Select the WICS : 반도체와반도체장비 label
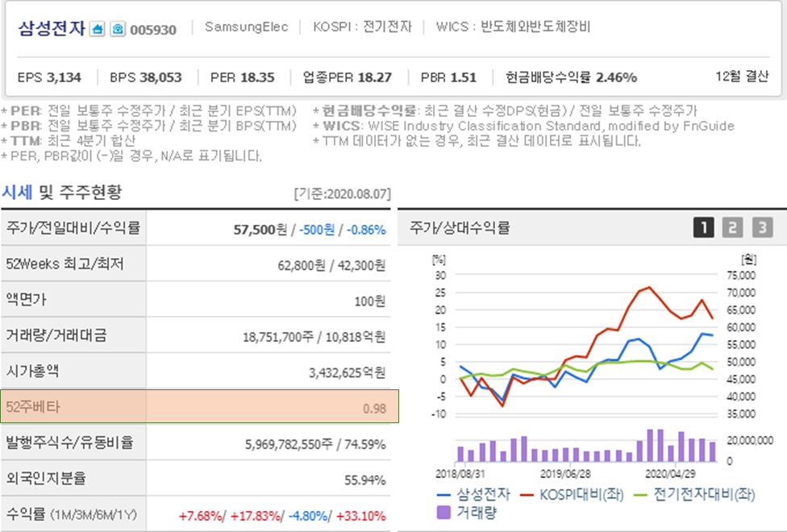Screen dimensions: 787x532 [x=513, y=27]
